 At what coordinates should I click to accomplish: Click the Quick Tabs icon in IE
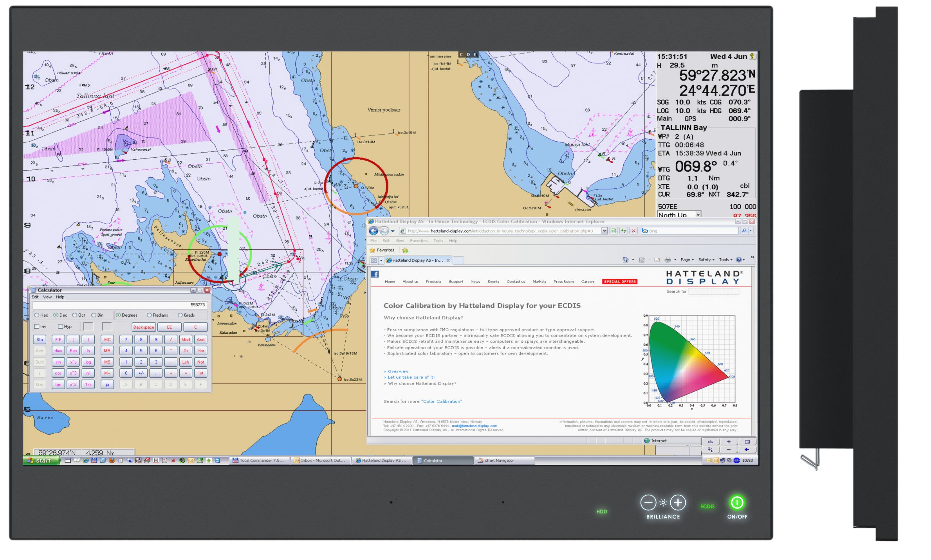tap(374, 260)
